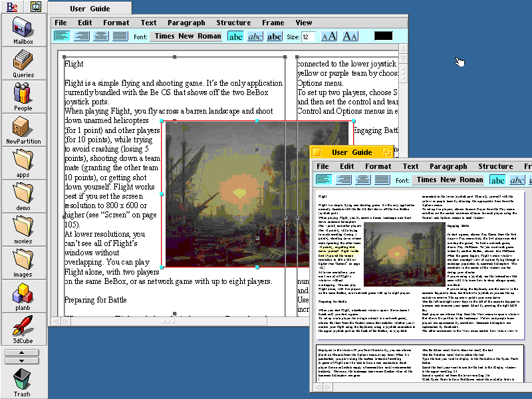
Task: Click vertical scroll thumb in back window
Action: 403,72
